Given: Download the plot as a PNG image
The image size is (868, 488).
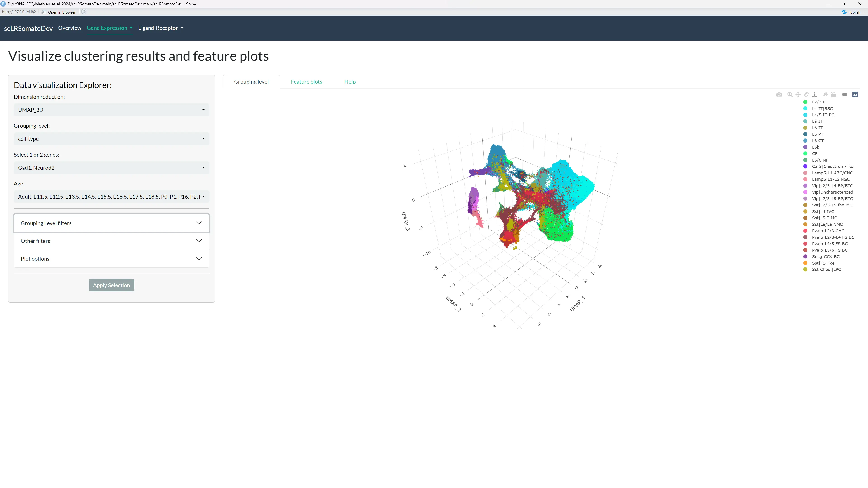Looking at the screenshot, I should point(779,95).
